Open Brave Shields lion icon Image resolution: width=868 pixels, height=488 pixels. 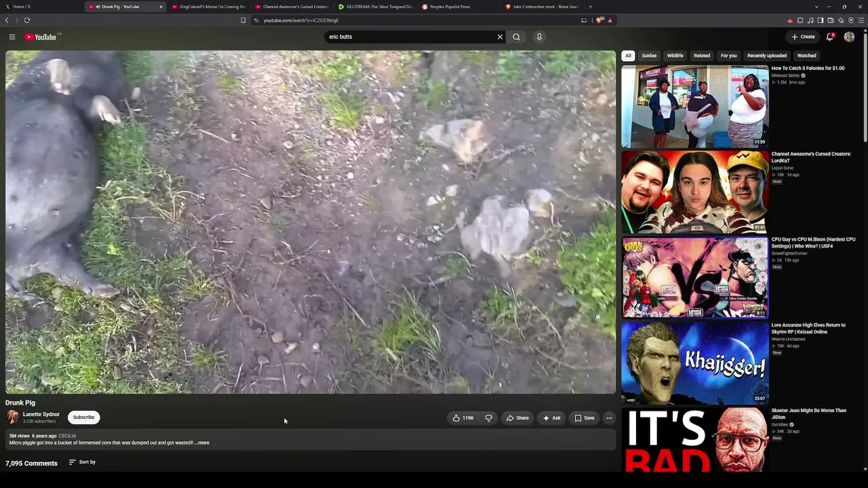coord(599,20)
